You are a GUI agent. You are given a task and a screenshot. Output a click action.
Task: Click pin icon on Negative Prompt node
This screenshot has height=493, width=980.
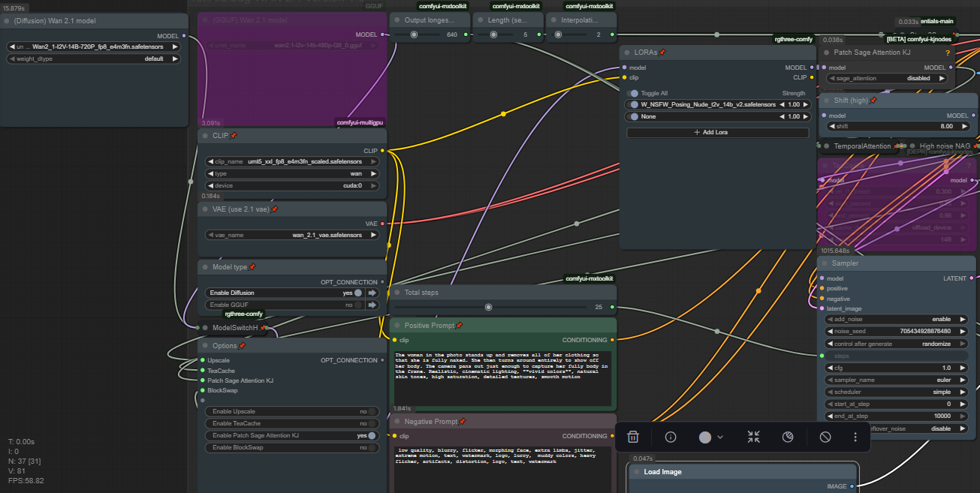tap(462, 422)
